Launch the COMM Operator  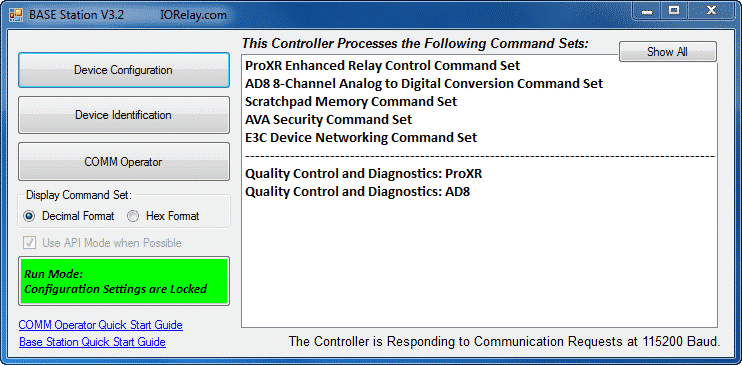[124, 162]
